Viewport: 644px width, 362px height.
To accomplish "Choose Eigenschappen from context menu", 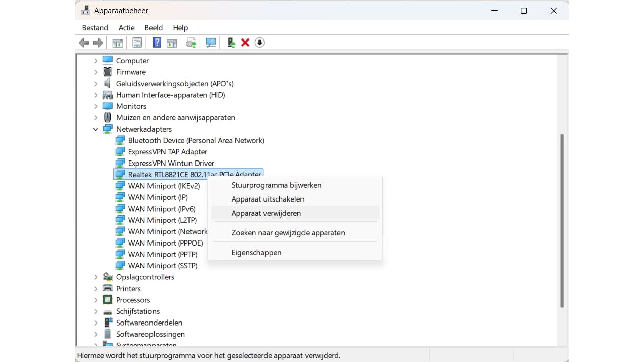I will tap(295, 252).
